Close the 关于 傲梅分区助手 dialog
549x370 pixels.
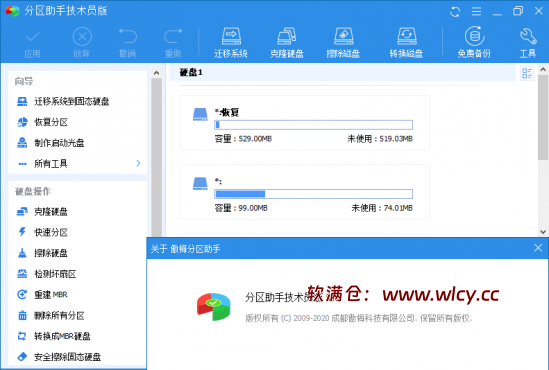coord(538,248)
